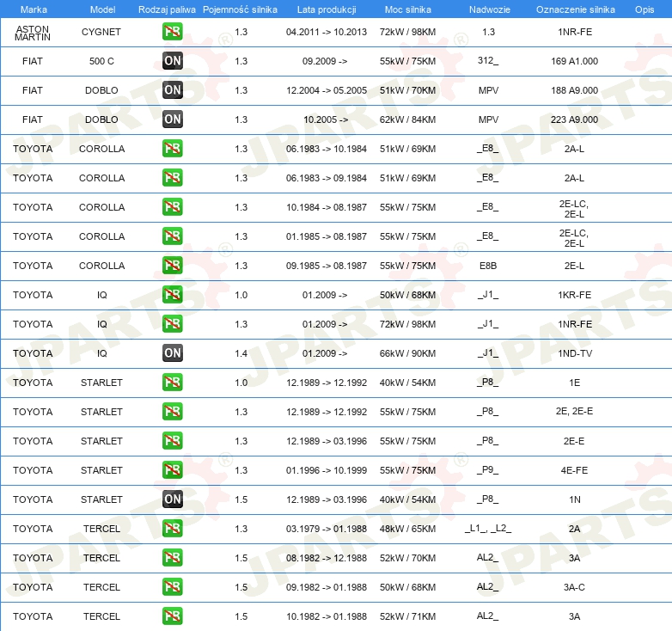This screenshot has height=631, width=672.
Task: Click petrol icon in Corolla E8B row
Action: 173,266
